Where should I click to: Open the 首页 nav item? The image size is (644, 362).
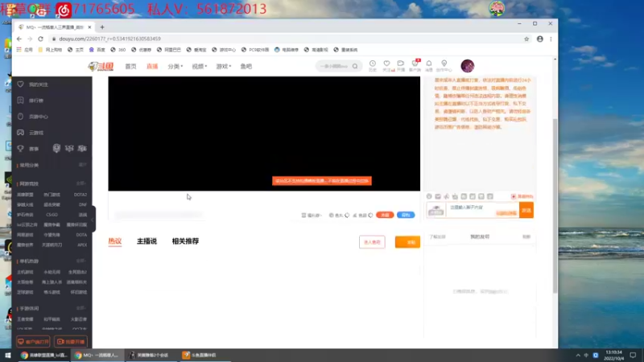coord(130,66)
